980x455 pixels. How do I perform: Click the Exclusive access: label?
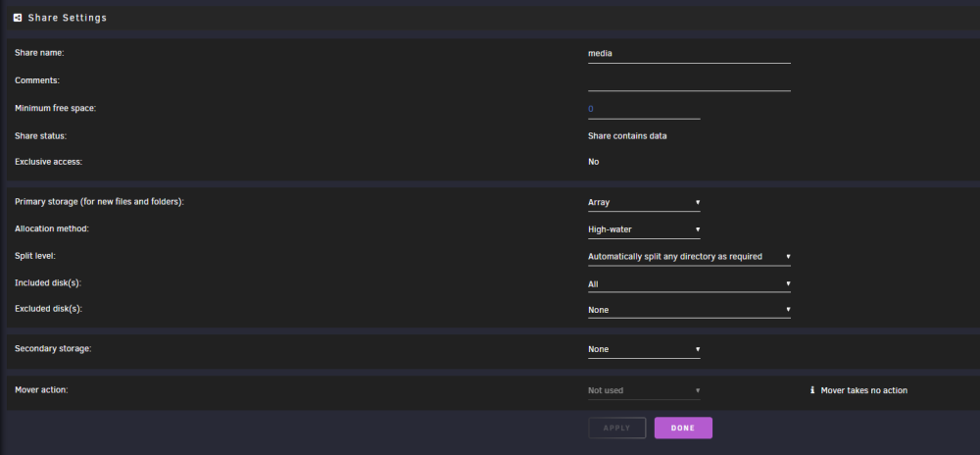pos(48,161)
